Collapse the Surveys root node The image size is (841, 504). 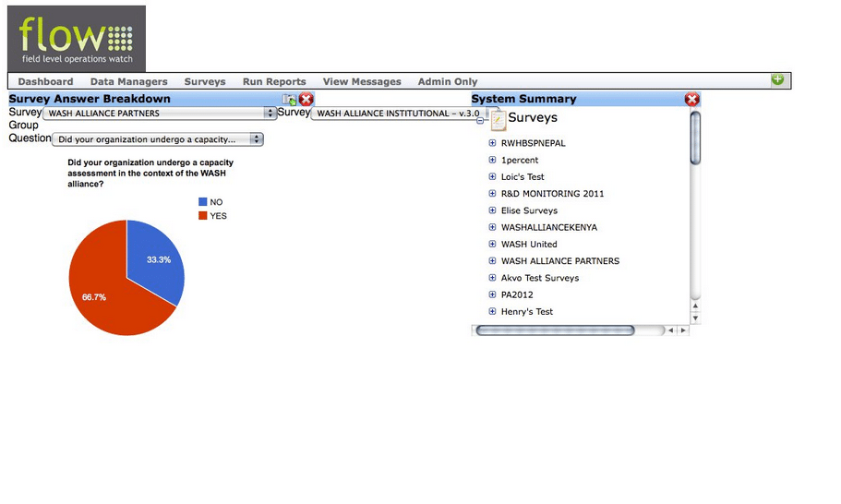tap(480, 121)
